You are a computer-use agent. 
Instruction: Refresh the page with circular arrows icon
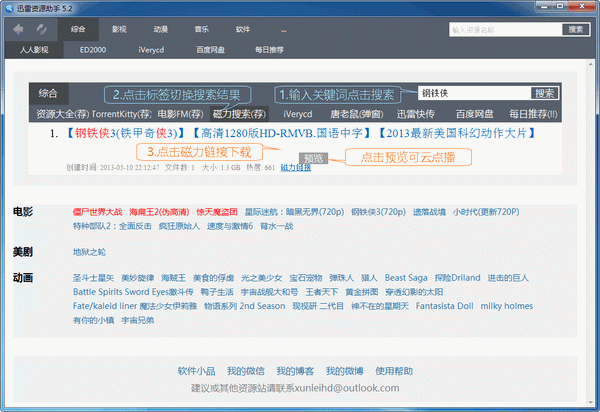(x=42, y=29)
